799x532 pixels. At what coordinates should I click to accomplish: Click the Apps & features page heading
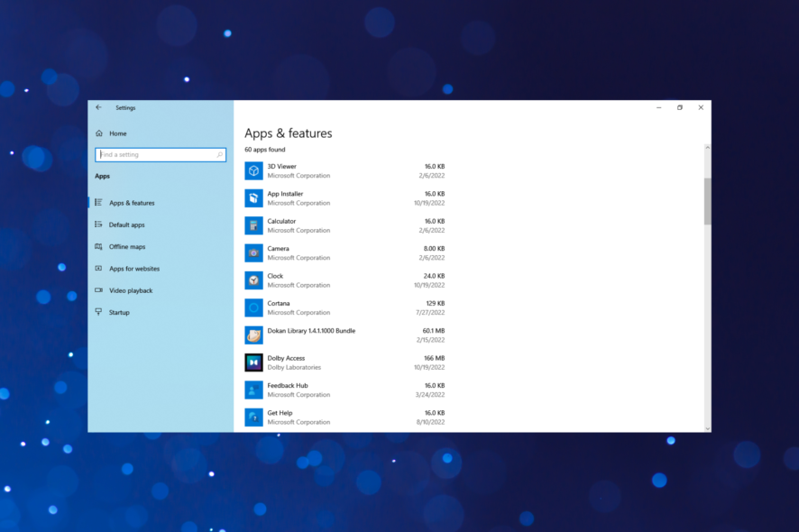point(289,133)
